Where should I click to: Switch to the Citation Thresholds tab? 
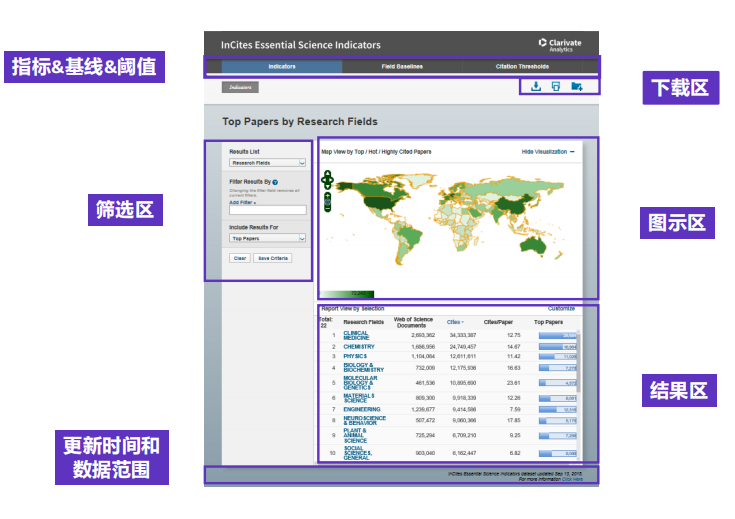point(522,67)
